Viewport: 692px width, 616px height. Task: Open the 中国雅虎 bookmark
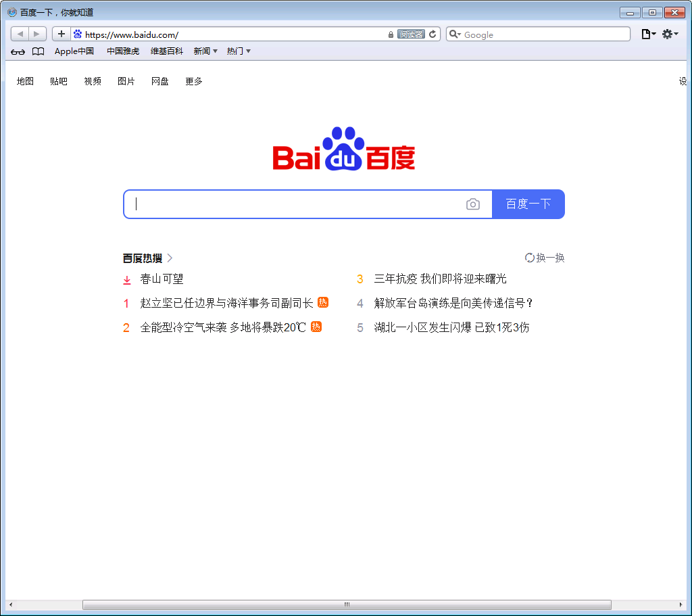click(x=123, y=51)
